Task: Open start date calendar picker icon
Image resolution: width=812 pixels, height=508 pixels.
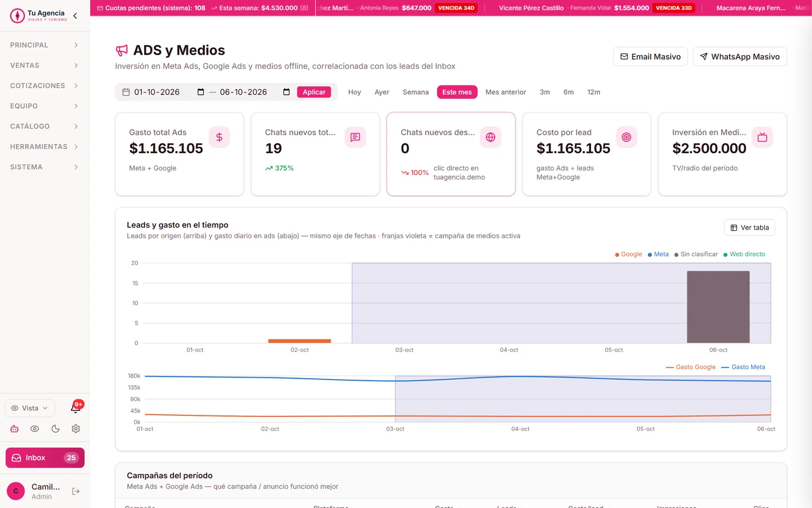Action: tap(201, 92)
